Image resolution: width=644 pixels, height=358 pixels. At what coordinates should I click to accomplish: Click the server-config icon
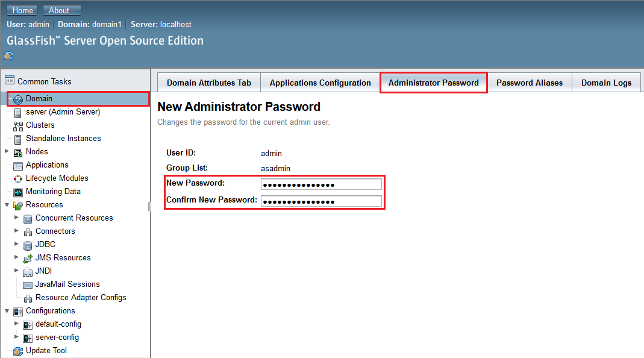click(x=28, y=338)
